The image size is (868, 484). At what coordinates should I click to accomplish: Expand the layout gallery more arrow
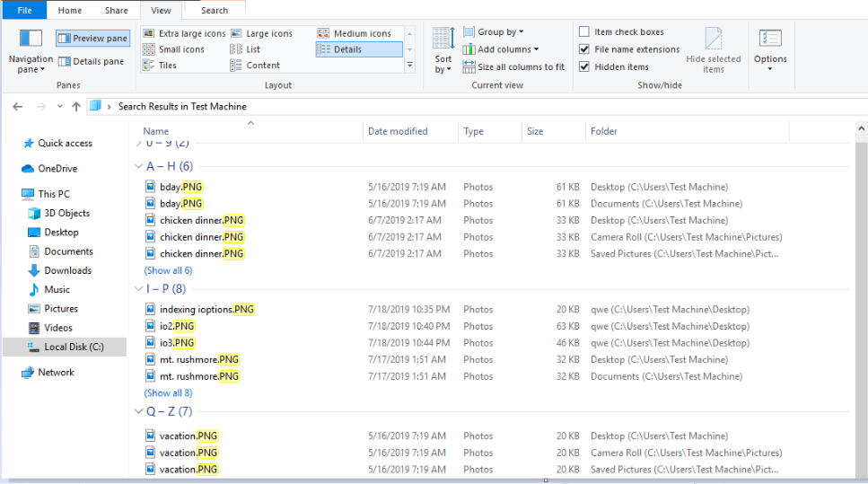point(409,66)
